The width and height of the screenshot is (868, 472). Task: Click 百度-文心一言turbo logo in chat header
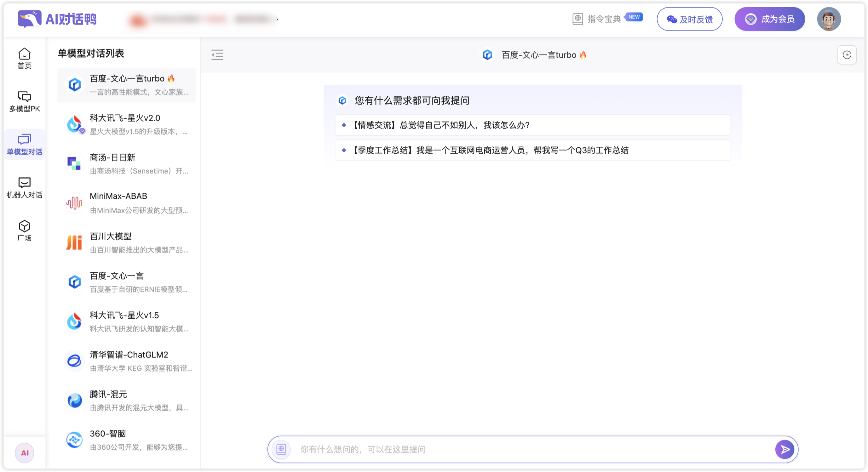coord(487,55)
